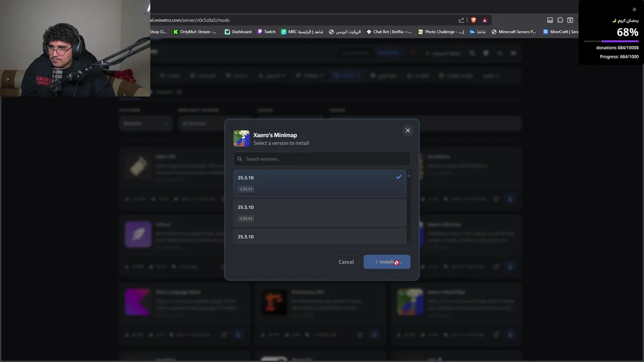
Task: Open the Dashboard bookmark
Action: (x=238, y=32)
